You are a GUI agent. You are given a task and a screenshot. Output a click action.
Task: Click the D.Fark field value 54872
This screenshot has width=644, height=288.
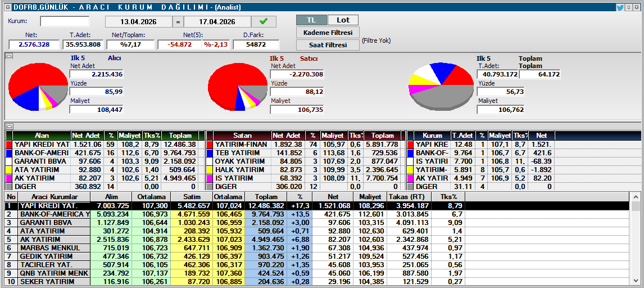(x=256, y=45)
